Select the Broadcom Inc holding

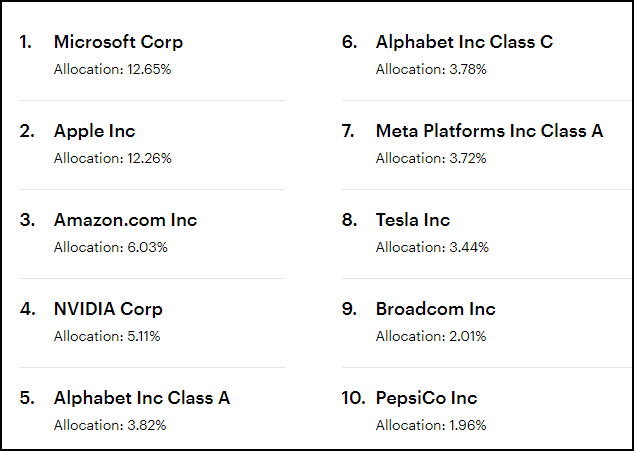click(435, 309)
